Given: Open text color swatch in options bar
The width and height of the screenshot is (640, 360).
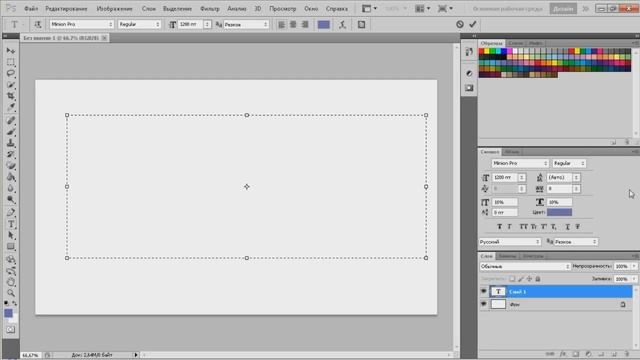Looking at the screenshot, I should [324, 24].
